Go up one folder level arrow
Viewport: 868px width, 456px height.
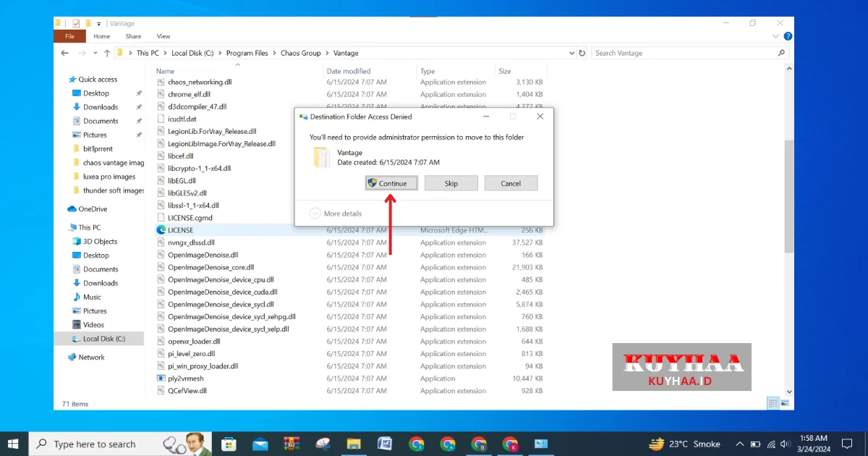107,53
